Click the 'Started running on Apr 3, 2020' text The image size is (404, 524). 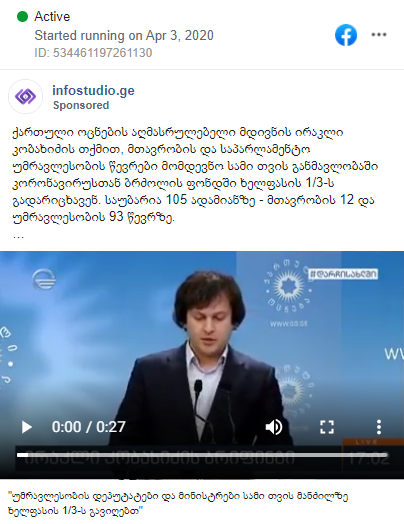pyautogui.click(x=124, y=35)
